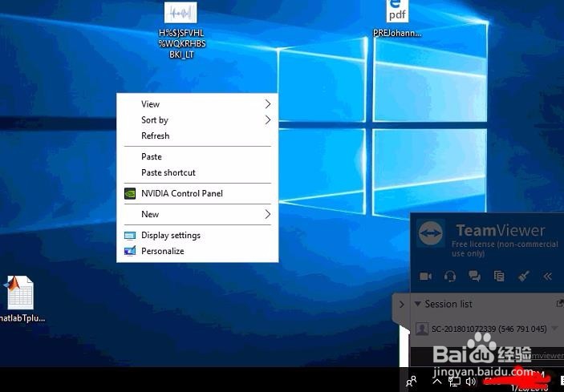The height and width of the screenshot is (392, 564).
Task: Select Paste in the context menu
Action: [x=197, y=156]
